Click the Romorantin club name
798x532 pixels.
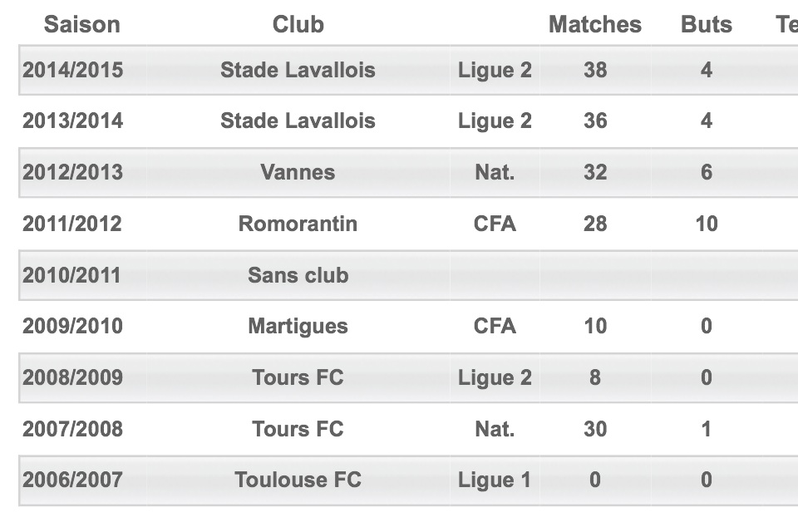(298, 224)
